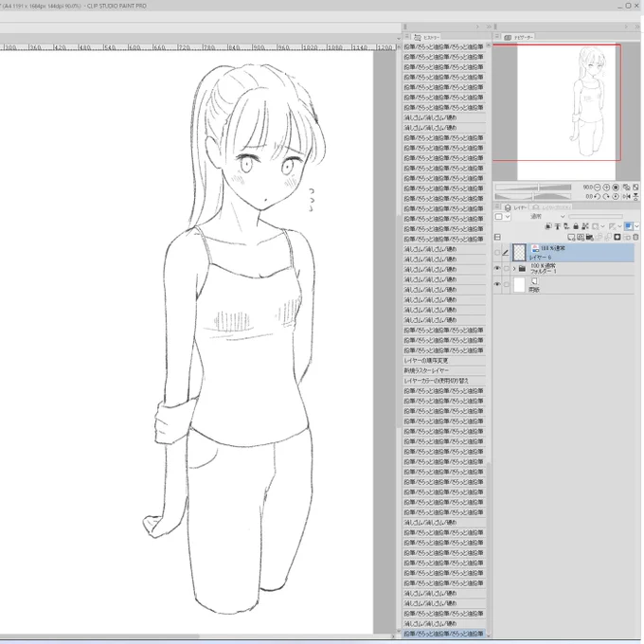Rotate canvas right in Navigator
The image size is (644, 644).
[x=606, y=197]
